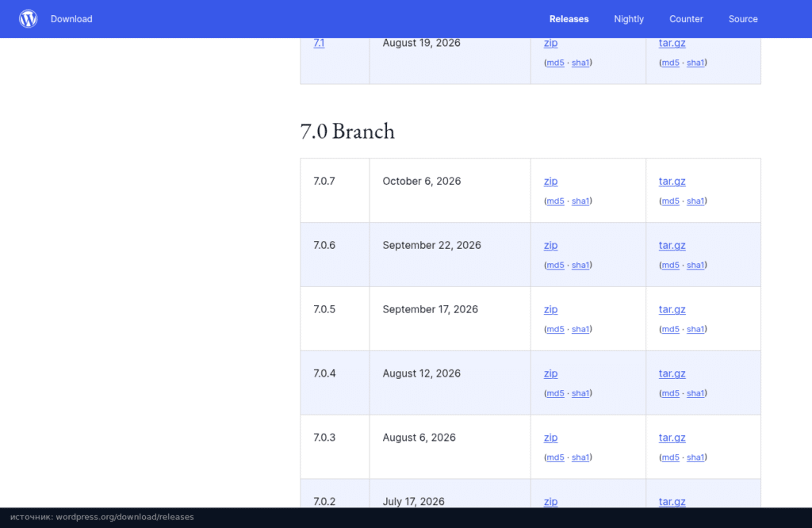Download the tar.gz for 7.0.7
The height and width of the screenshot is (528, 812).
click(672, 182)
